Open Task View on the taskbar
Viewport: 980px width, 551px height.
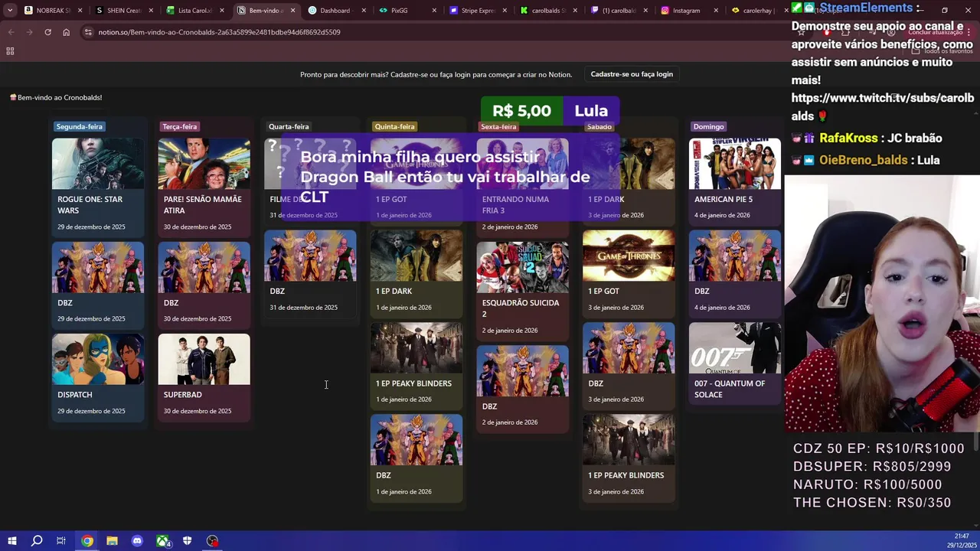61,541
